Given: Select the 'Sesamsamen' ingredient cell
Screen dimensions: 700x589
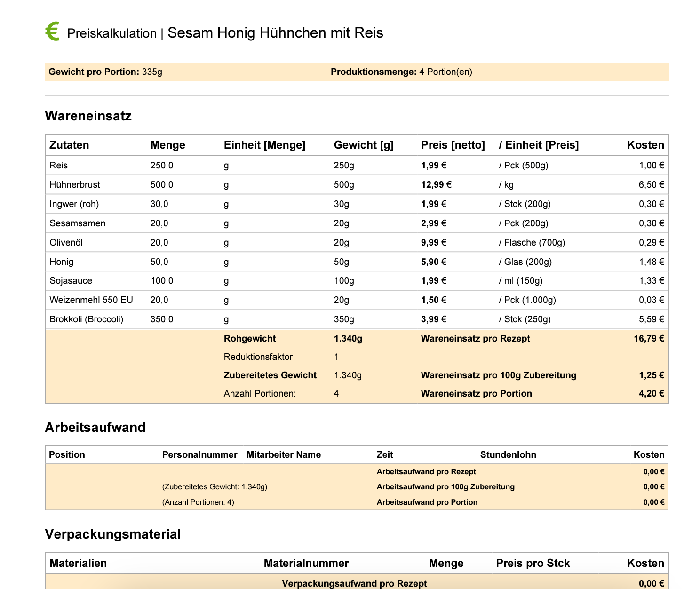Looking at the screenshot, I should click(x=78, y=223).
